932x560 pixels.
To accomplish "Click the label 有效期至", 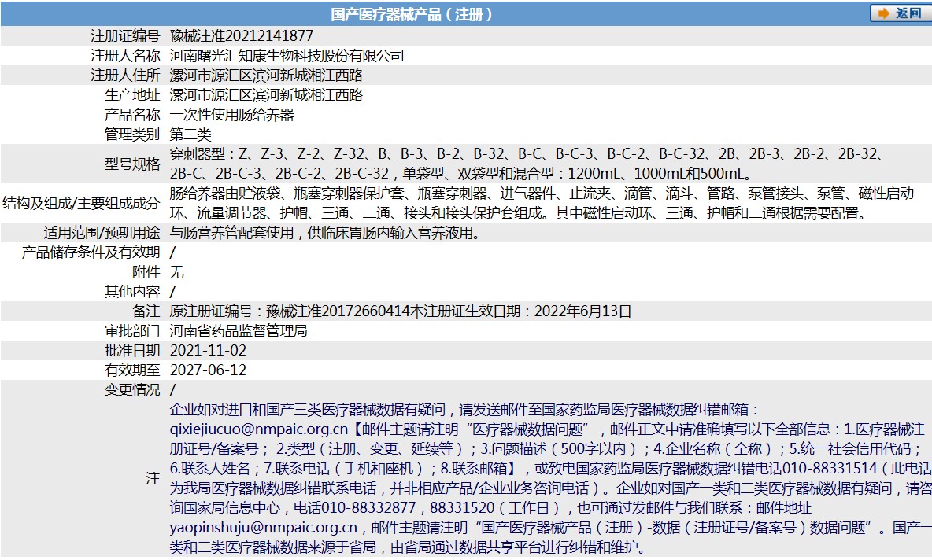I will [132, 370].
